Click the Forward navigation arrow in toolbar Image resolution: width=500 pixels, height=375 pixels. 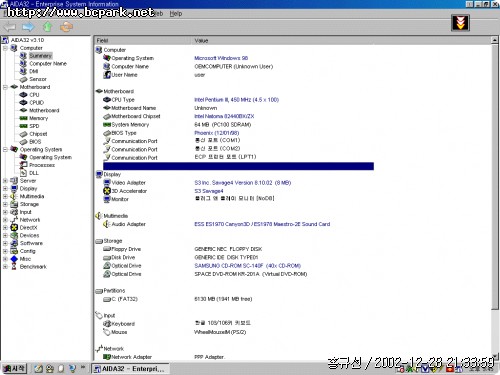tap(28, 27)
